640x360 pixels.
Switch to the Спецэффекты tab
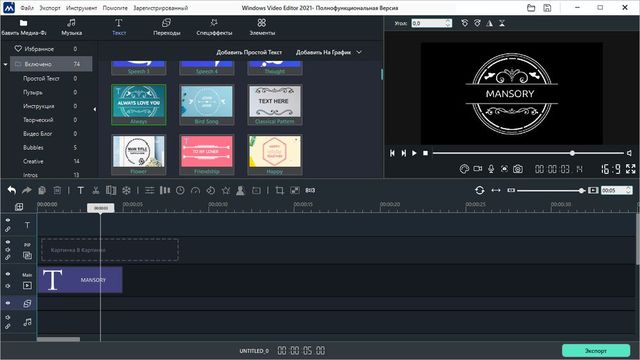pyautogui.click(x=214, y=27)
